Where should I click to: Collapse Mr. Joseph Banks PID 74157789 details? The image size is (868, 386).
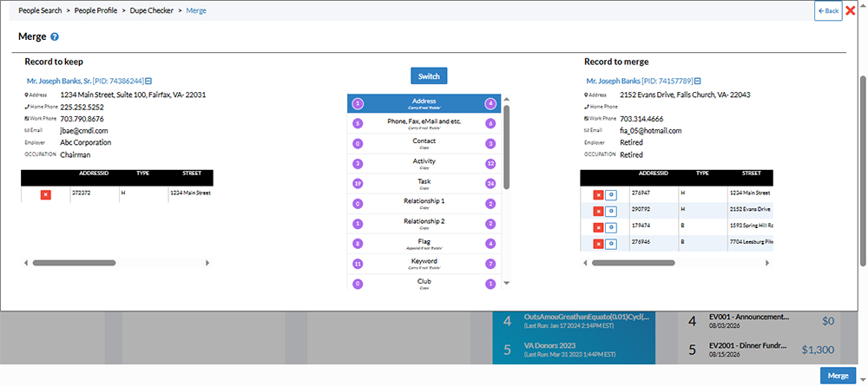click(698, 81)
